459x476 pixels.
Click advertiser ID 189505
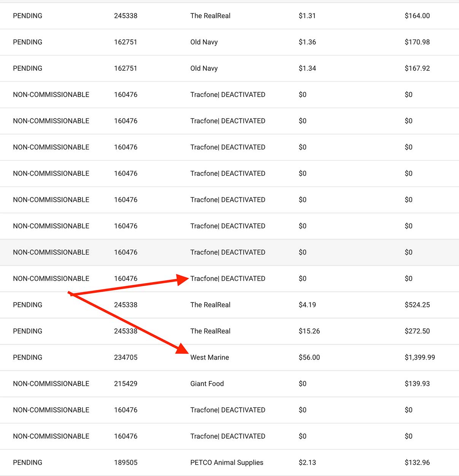(125, 462)
